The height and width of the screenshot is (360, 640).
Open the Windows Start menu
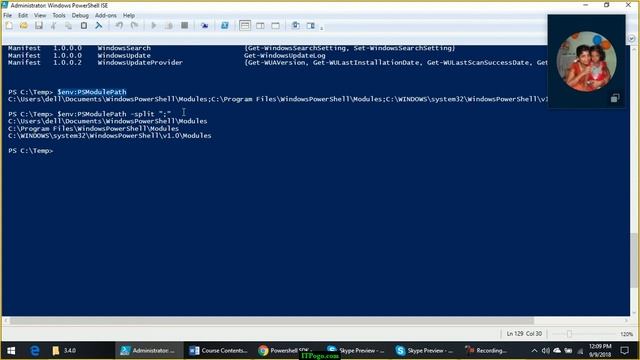tap(11, 351)
